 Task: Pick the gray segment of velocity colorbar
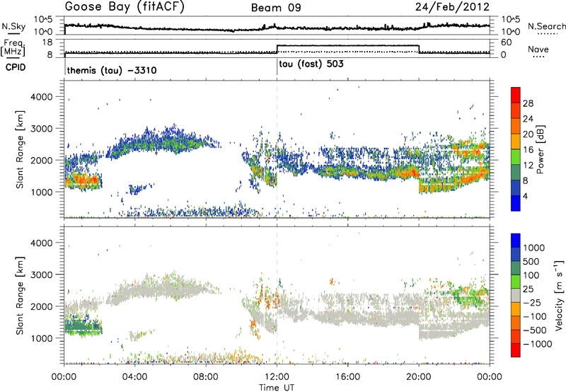516,295
